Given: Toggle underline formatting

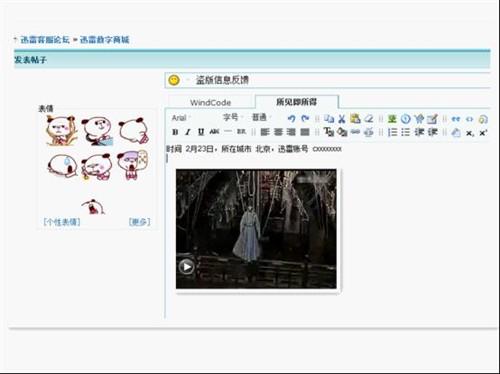Looking at the screenshot, I should [201, 132].
